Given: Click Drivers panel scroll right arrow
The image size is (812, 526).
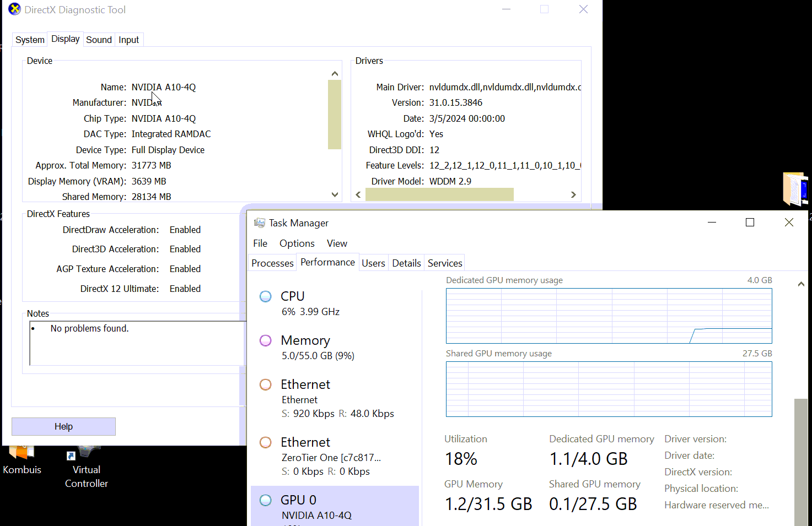Looking at the screenshot, I should [573, 194].
